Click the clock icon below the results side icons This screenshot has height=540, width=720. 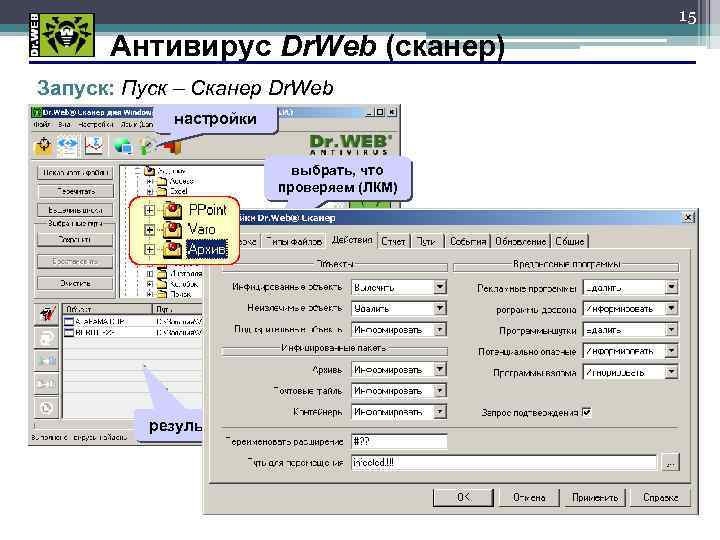(x=46, y=407)
